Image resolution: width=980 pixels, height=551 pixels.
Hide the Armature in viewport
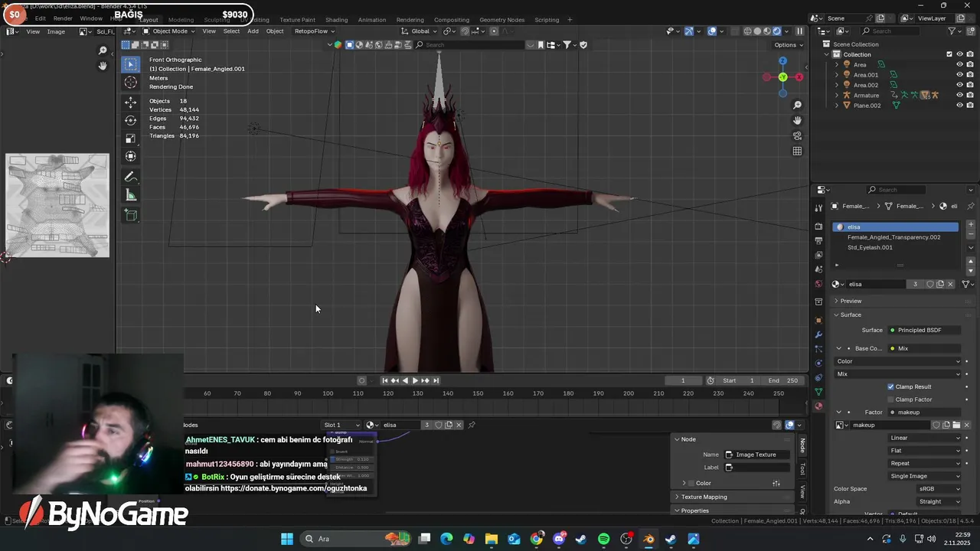point(959,95)
